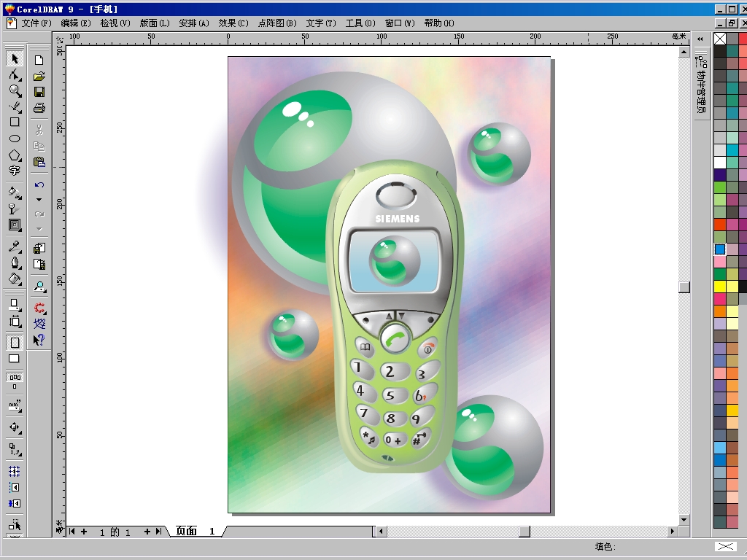The width and height of the screenshot is (747, 560).
Task: Select the Eyedropper tool
Action: click(15, 246)
